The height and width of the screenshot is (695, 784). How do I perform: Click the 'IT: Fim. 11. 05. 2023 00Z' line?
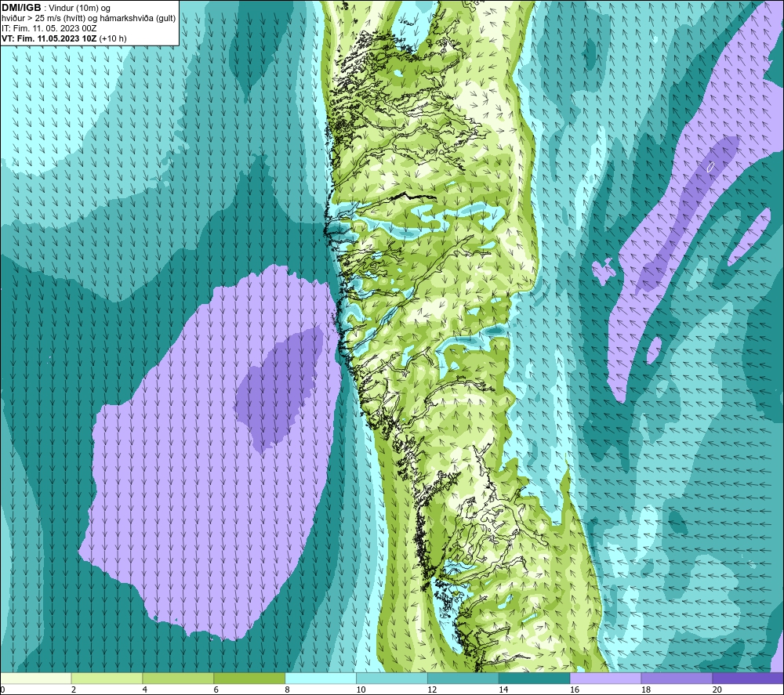coord(49,28)
